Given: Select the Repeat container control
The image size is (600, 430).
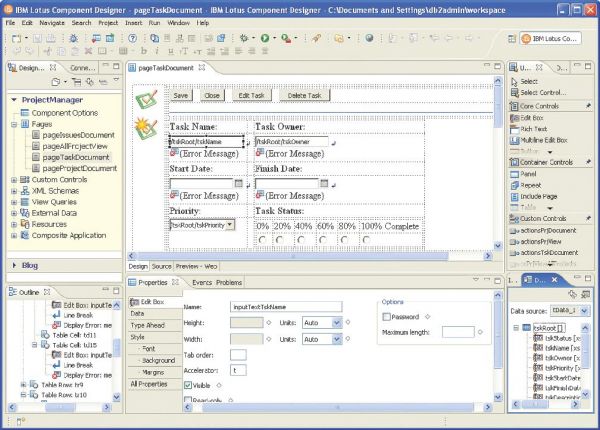Looking at the screenshot, I should 526,185.
